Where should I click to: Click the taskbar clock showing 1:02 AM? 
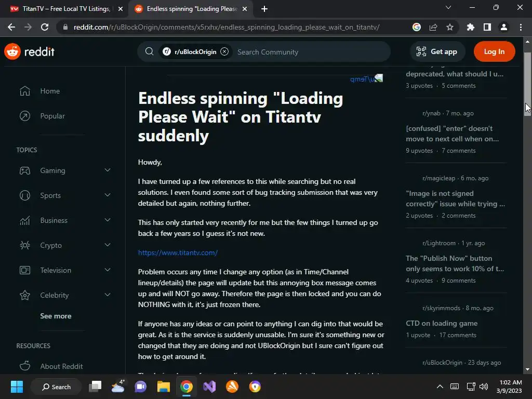510,387
